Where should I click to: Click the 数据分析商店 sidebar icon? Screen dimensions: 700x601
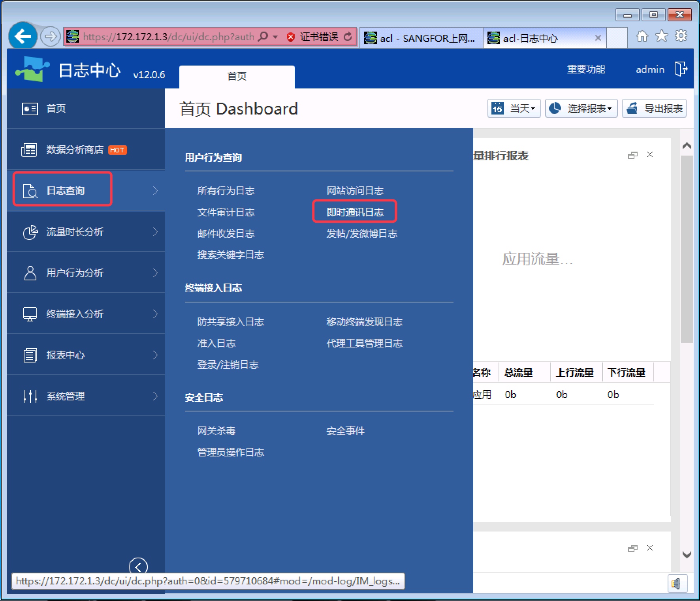pyautogui.click(x=29, y=150)
